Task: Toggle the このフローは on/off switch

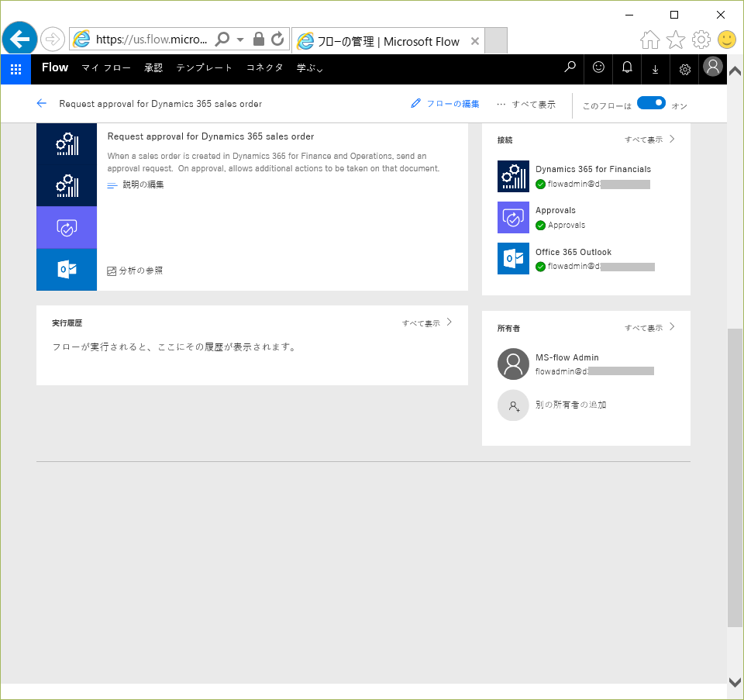Action: [x=651, y=103]
